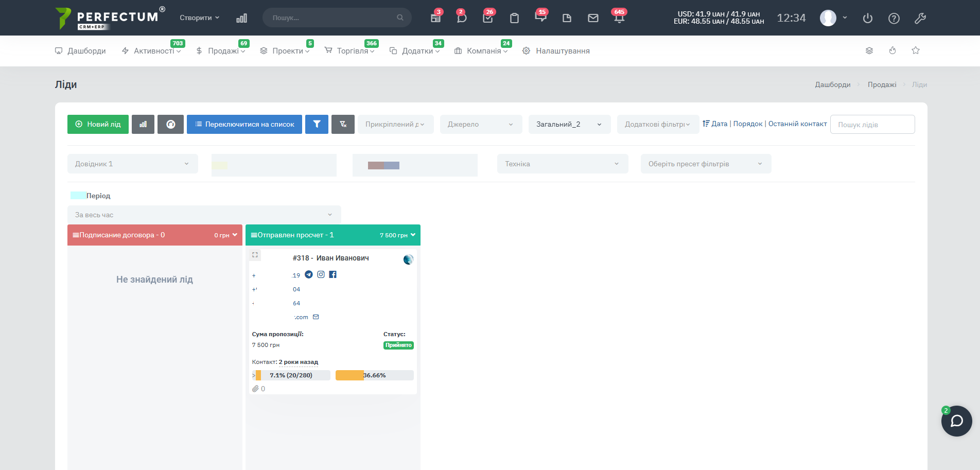Viewport: 980px width, 470px height.
Task: Click the Telegram icon on lead card
Action: tap(309, 274)
